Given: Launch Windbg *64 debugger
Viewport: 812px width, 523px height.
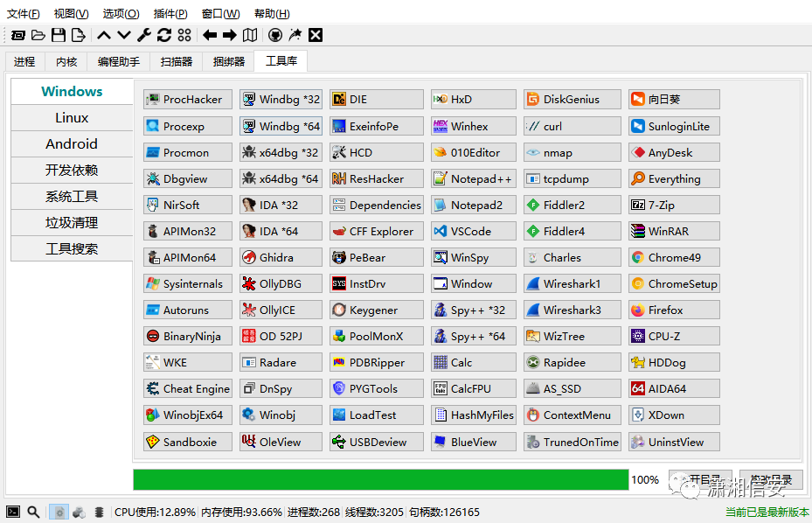Looking at the screenshot, I should (x=281, y=126).
